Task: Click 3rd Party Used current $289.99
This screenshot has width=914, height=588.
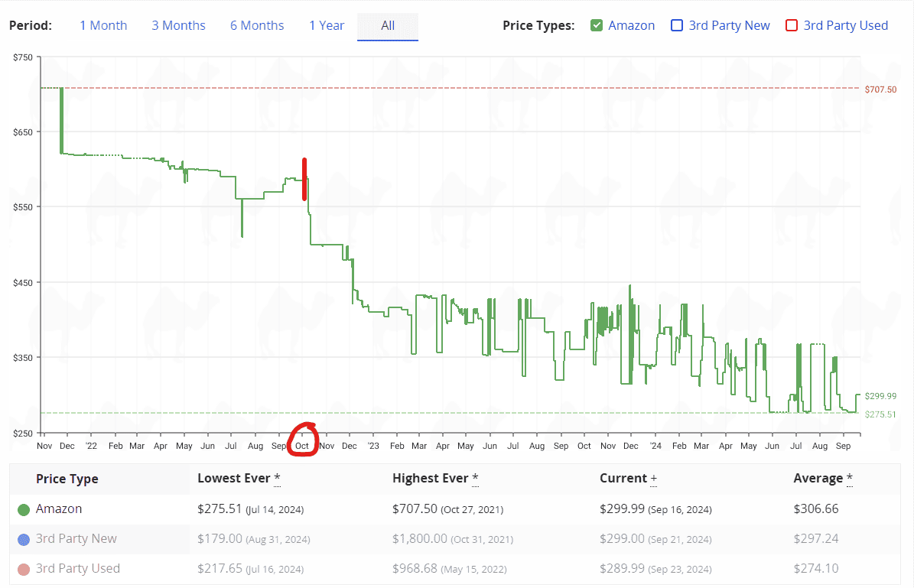Action: tap(622, 568)
